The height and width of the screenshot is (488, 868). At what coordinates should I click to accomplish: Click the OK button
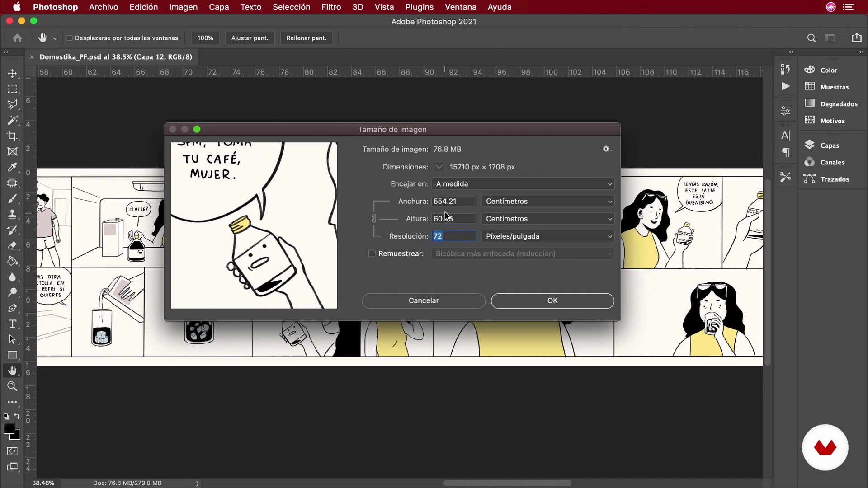[552, 301]
